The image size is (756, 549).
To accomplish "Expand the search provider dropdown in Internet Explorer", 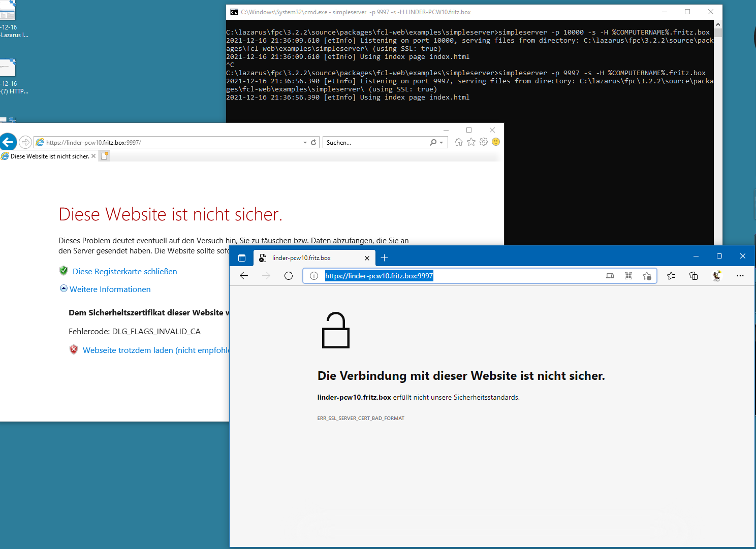I will point(442,143).
